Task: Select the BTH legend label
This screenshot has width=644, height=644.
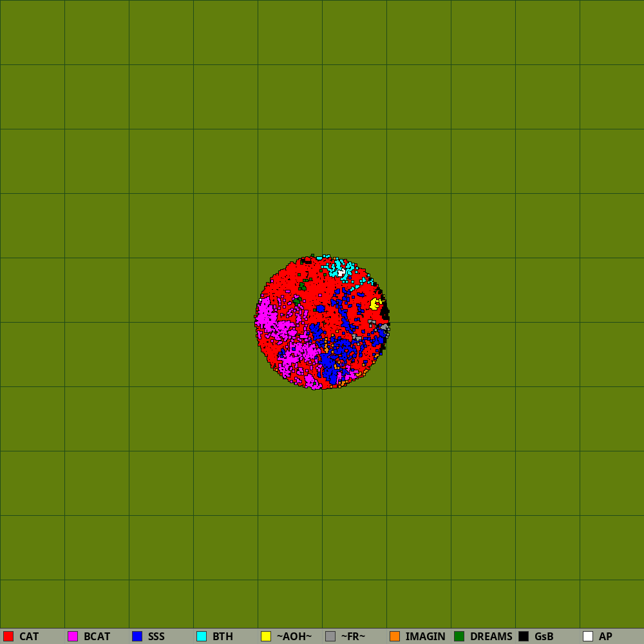Action: [x=223, y=636]
